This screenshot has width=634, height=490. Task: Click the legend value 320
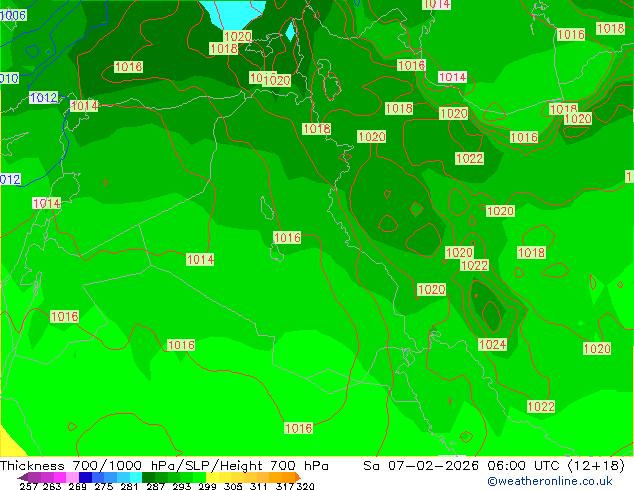click(x=305, y=486)
